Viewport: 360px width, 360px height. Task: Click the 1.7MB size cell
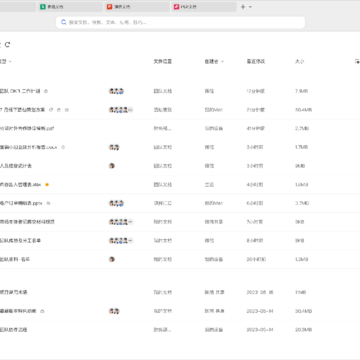(302, 147)
